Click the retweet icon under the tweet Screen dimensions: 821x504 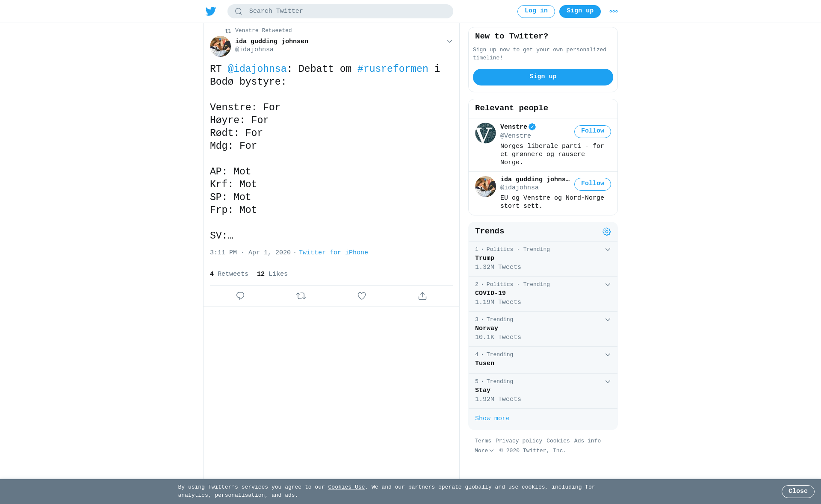click(x=301, y=296)
